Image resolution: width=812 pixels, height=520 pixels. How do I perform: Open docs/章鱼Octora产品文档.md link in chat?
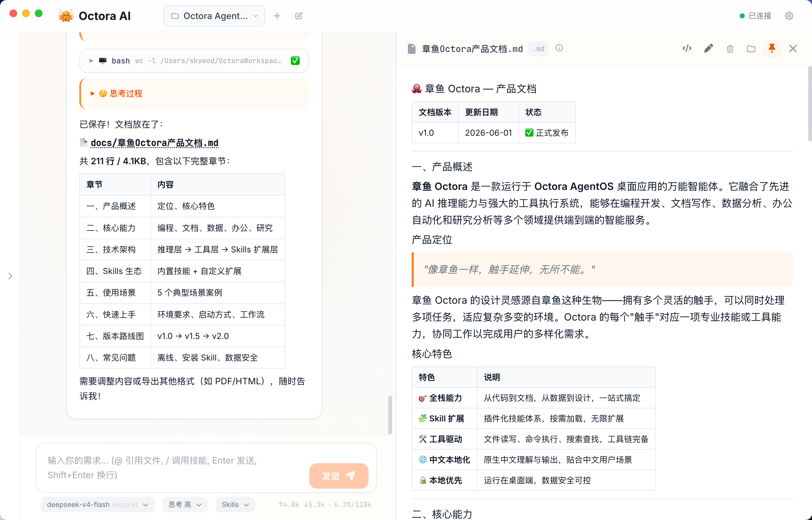(x=154, y=143)
